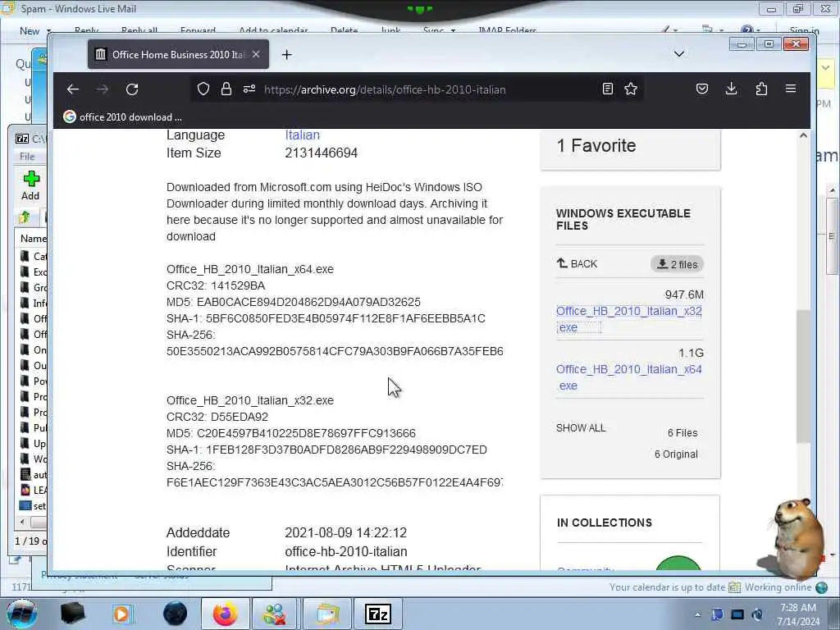Open Firefox downloads panel
Screen dimensions: 840x630
731,89
